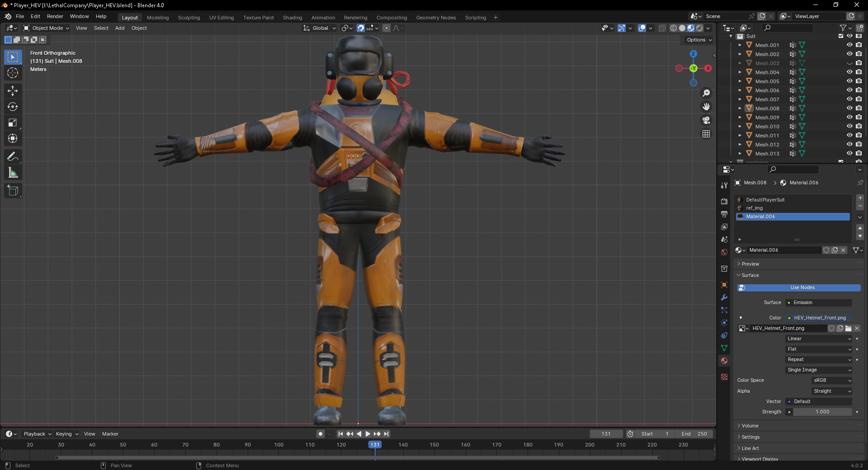Click the pan view hand icon
The width and height of the screenshot is (868, 470).
coord(706,107)
